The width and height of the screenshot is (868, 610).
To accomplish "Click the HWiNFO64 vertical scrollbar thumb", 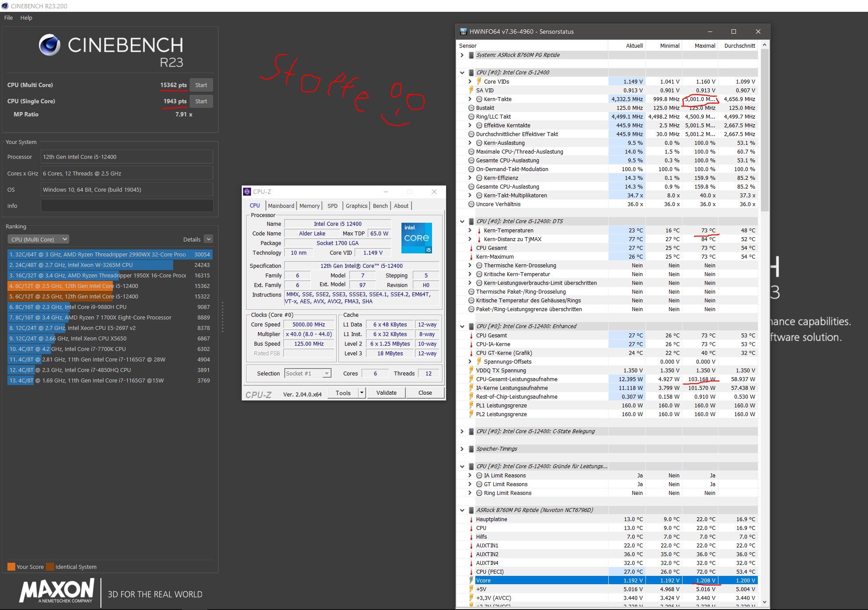I will 764,130.
